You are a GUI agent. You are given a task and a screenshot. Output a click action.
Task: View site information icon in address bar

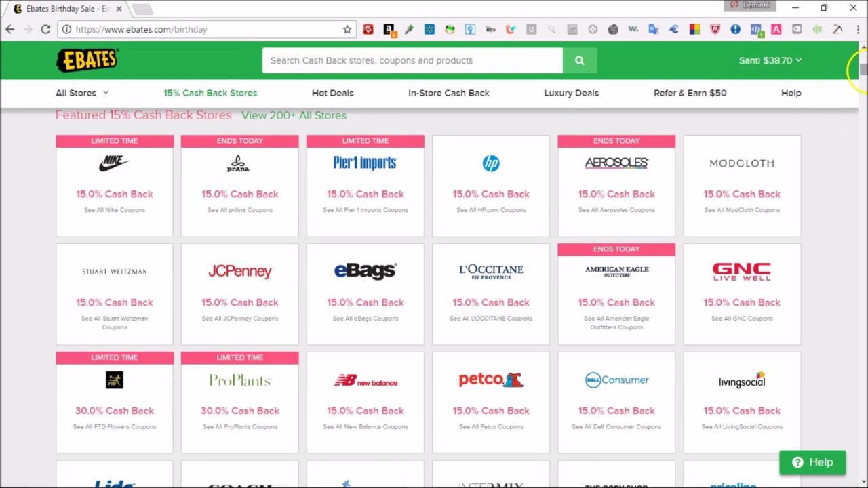pos(66,29)
